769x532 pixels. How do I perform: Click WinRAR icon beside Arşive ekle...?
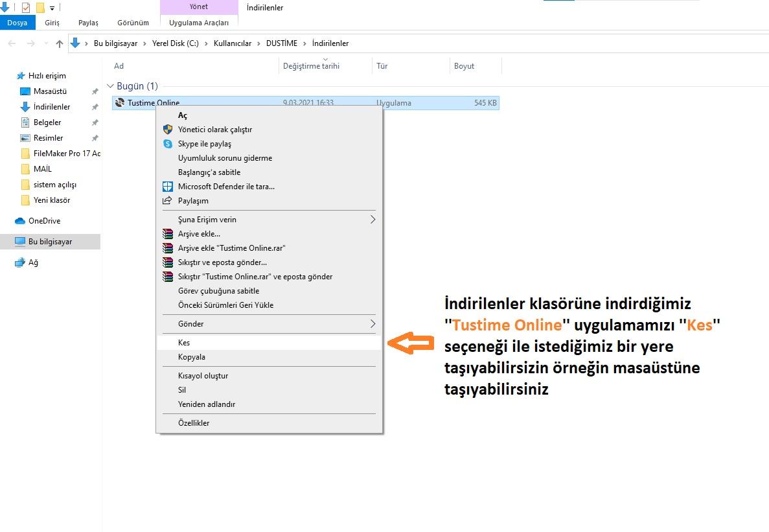click(168, 234)
